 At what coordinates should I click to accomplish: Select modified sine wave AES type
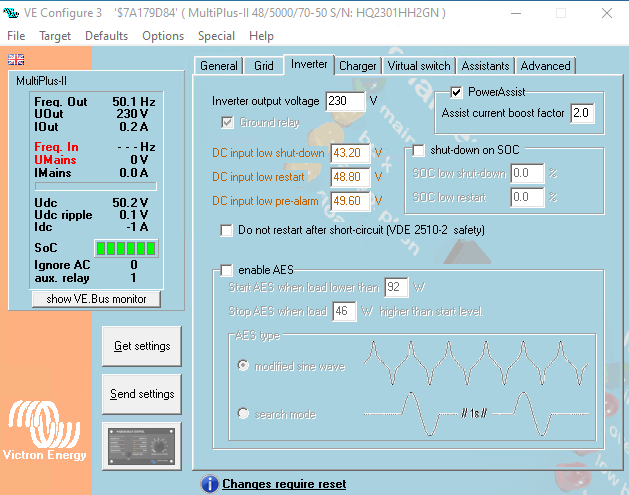(243, 365)
